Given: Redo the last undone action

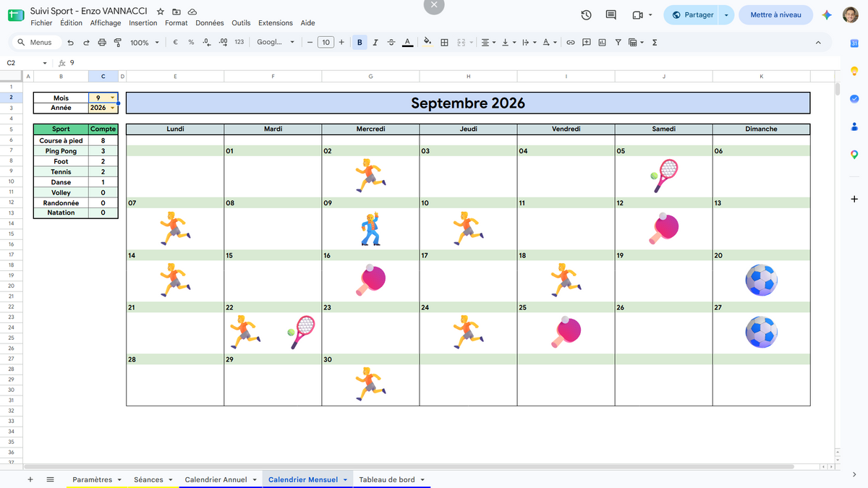Looking at the screenshot, I should (86, 43).
